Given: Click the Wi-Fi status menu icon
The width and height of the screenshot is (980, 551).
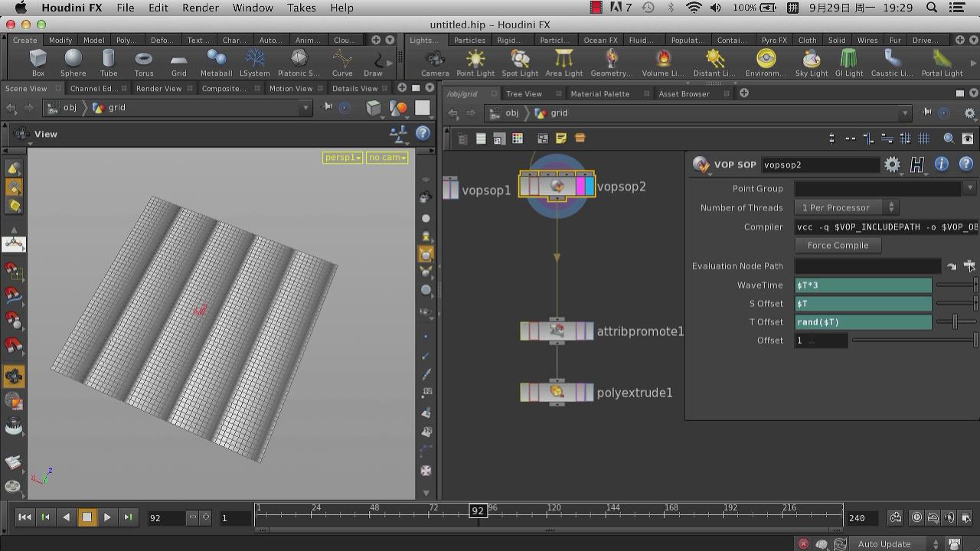Looking at the screenshot, I should (x=694, y=8).
